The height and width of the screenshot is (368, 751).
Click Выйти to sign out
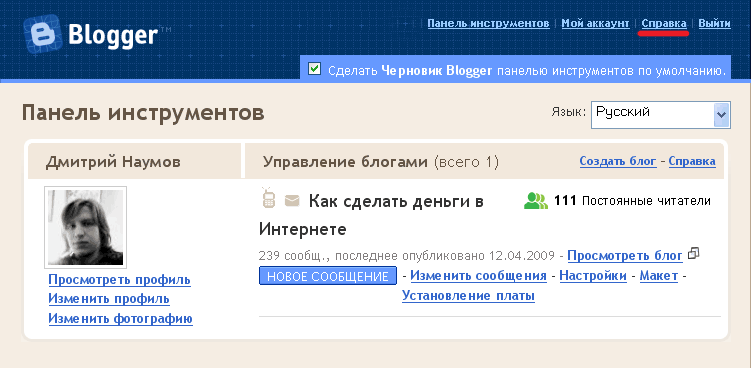tap(715, 23)
